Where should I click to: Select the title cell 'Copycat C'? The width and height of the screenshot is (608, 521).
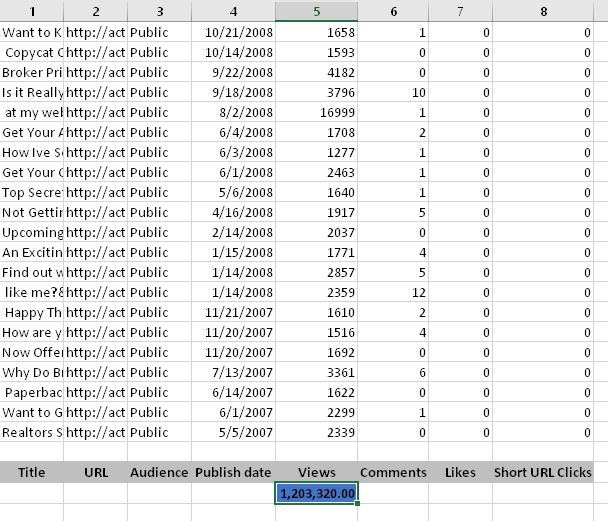(x=32, y=52)
